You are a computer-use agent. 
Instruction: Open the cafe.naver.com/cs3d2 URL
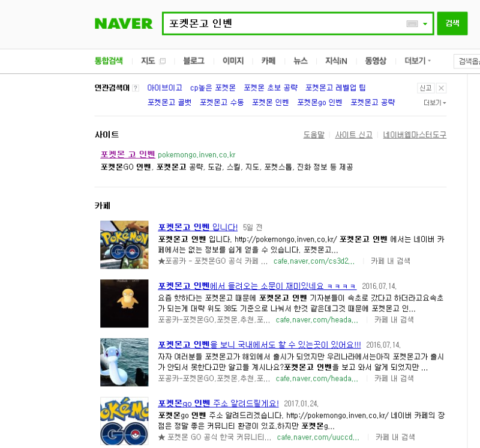coord(314,261)
